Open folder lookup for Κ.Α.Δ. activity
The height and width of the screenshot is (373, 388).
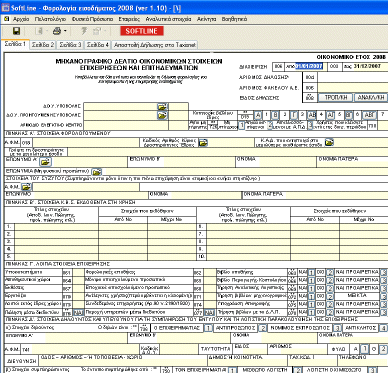329,142
